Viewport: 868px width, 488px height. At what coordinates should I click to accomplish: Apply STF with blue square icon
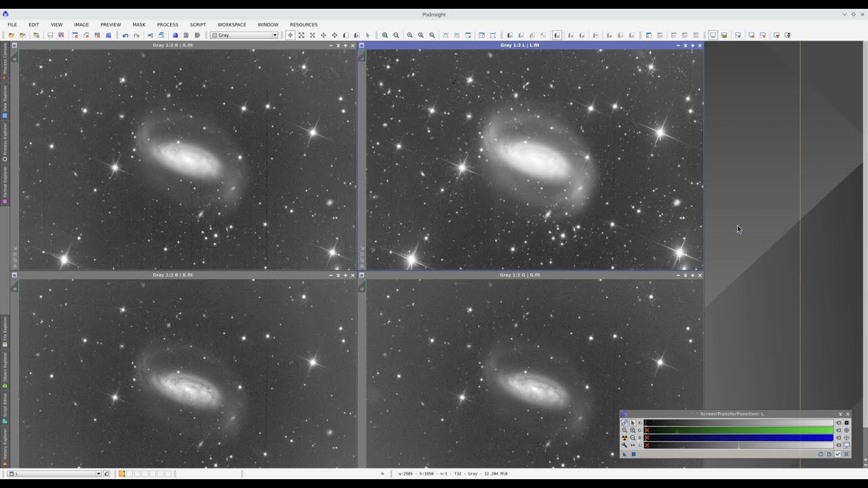633,454
